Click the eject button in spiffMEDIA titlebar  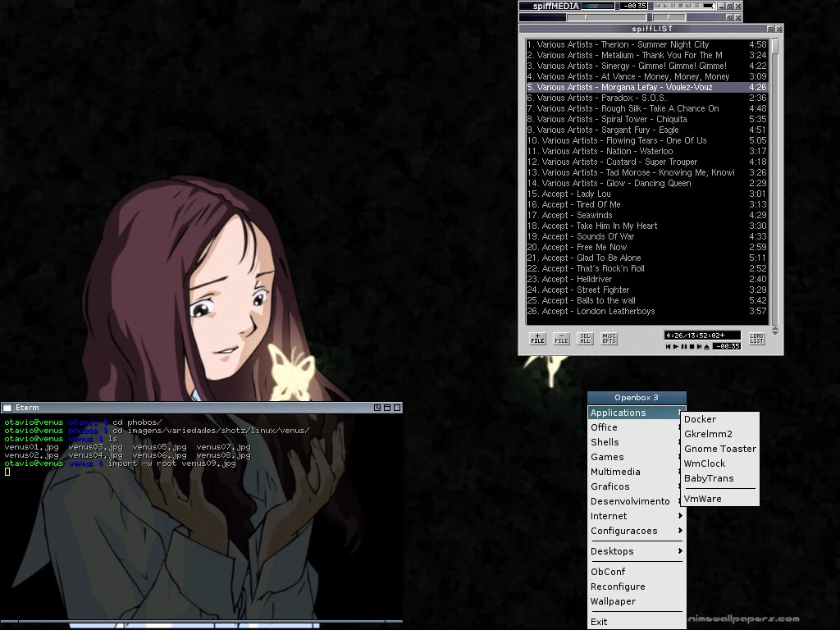696,6
